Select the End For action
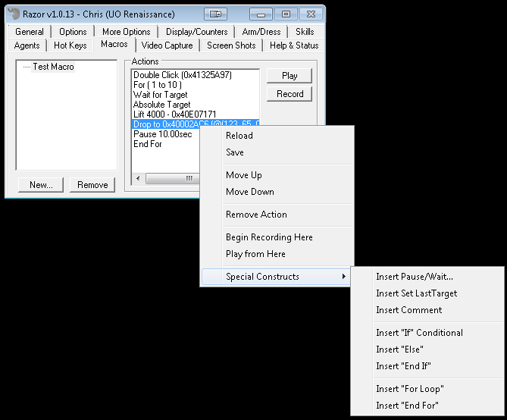 [166, 144]
